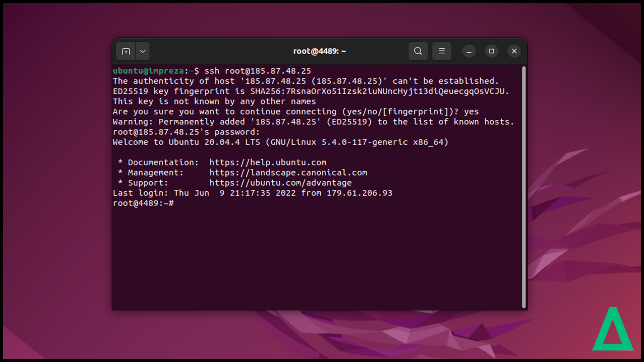The image size is (644, 362).
Task: Expand the new tab dropdown arrow
Action: click(143, 51)
